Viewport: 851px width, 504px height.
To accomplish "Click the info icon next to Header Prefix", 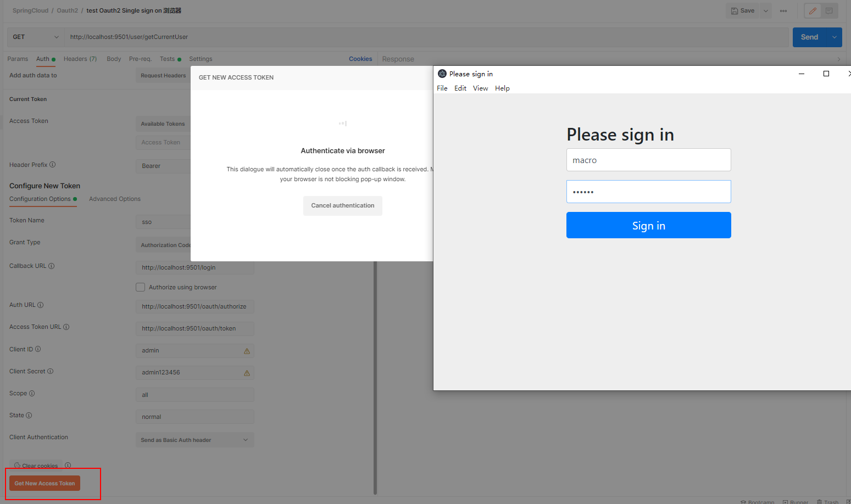I will [53, 165].
